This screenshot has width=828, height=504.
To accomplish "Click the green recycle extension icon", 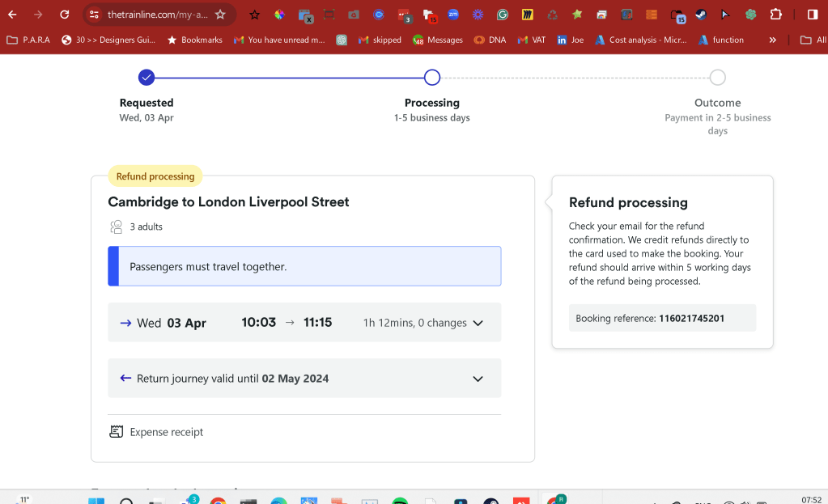I will click(x=552, y=15).
